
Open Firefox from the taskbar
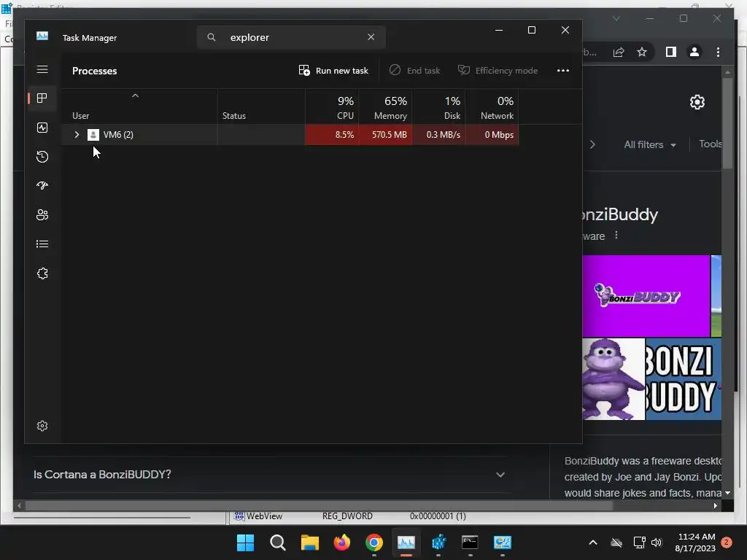(341, 542)
